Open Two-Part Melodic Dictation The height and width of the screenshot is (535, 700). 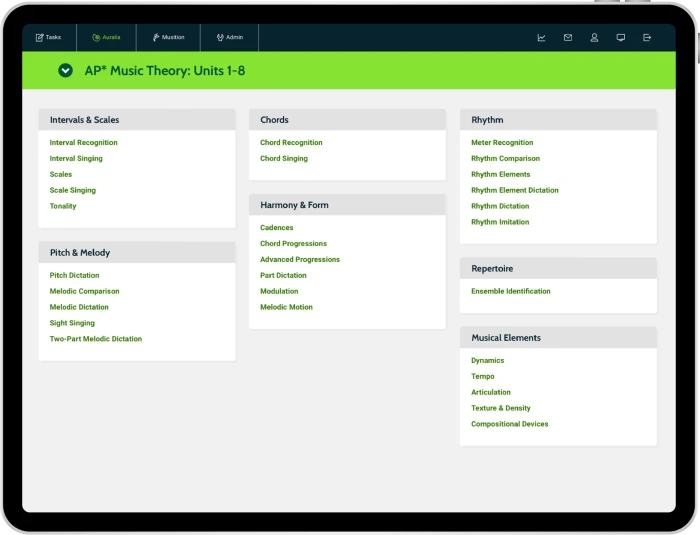(x=96, y=339)
